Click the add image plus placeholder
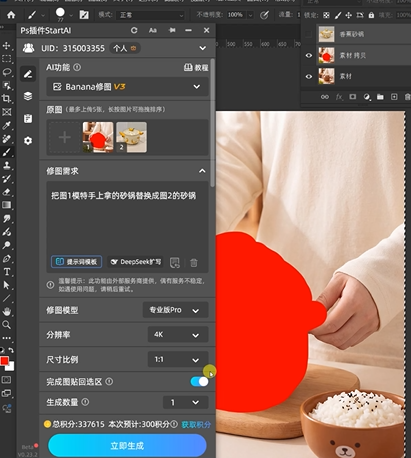The width and height of the screenshot is (411, 458). (x=64, y=137)
